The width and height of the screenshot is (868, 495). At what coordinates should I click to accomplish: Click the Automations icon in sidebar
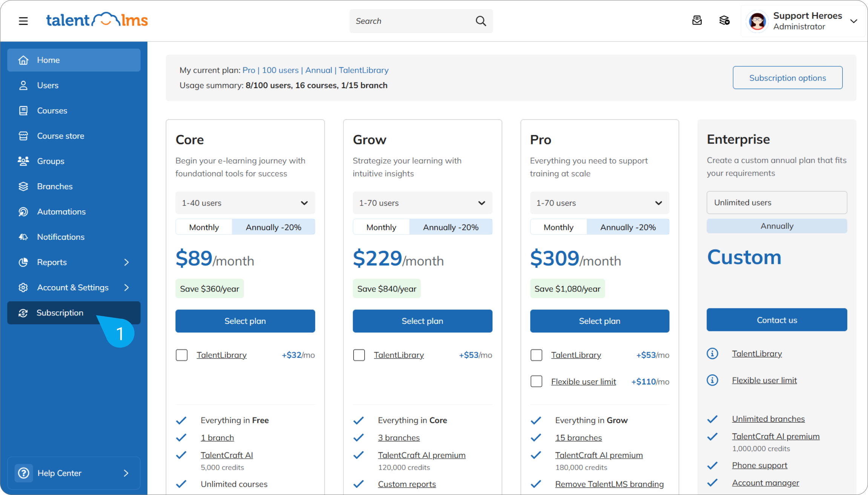click(x=23, y=211)
